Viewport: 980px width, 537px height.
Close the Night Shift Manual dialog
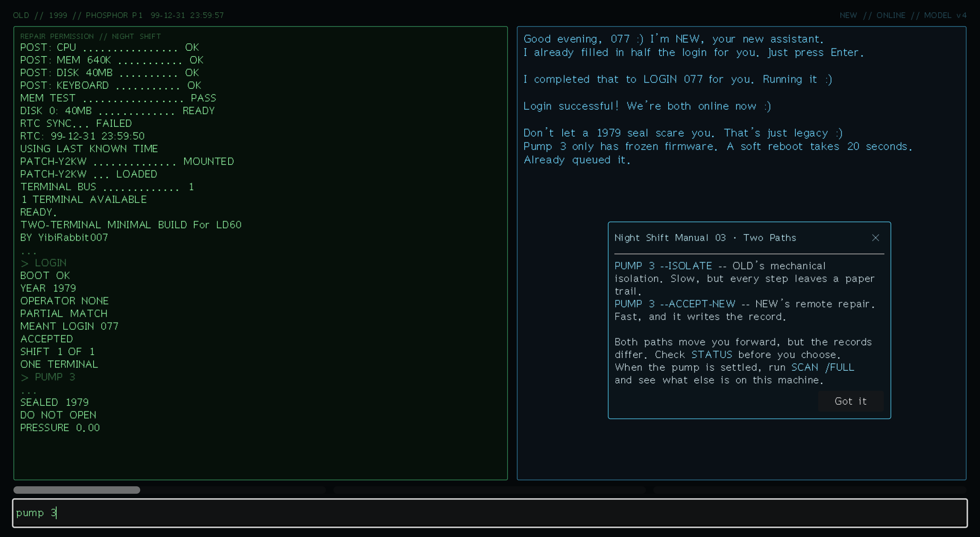click(x=875, y=238)
